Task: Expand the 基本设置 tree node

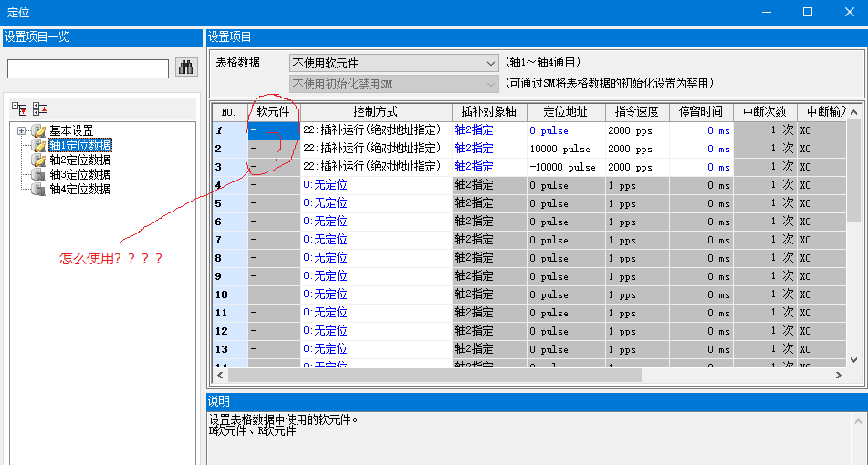Action: pos(21,131)
